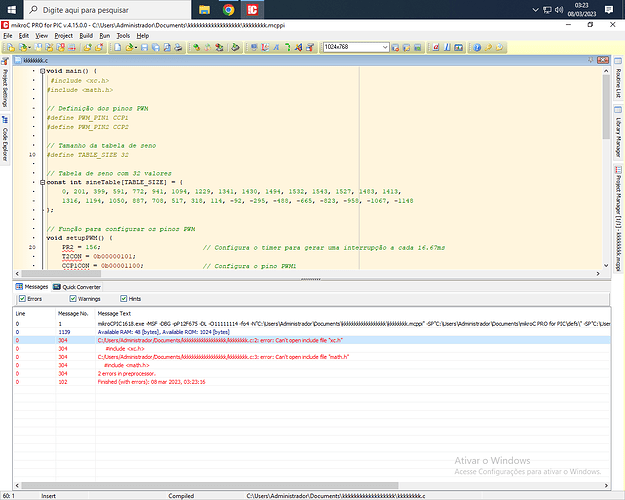Screen dimensions: 625x500
Task: Open Google Chrome from the taskbar
Action: click(228, 9)
